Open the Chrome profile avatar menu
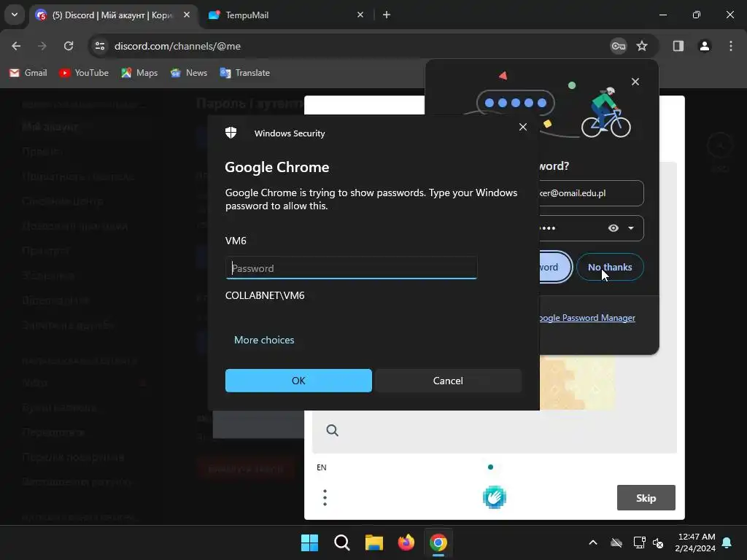Image resolution: width=747 pixels, height=560 pixels. pos(704,46)
